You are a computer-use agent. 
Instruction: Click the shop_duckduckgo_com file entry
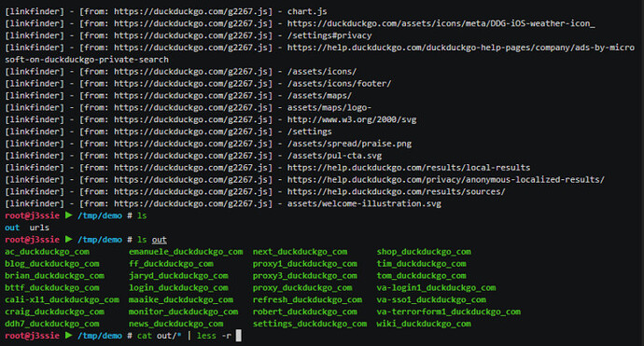click(424, 252)
